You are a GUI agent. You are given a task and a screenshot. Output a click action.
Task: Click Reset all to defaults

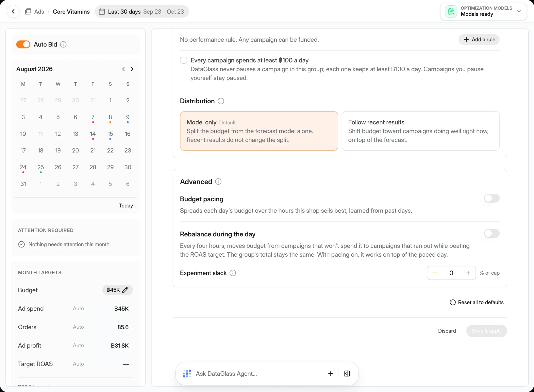pyautogui.click(x=476, y=302)
